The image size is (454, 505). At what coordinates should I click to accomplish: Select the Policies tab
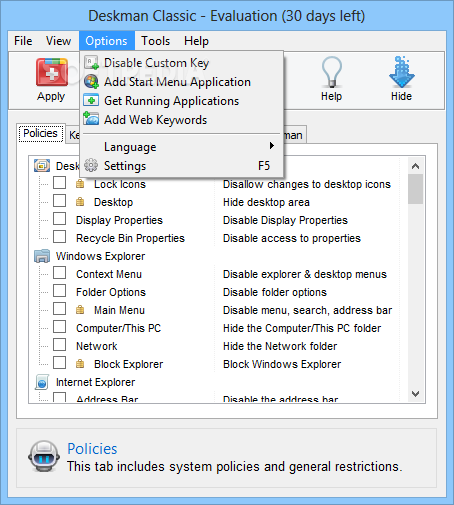point(41,134)
